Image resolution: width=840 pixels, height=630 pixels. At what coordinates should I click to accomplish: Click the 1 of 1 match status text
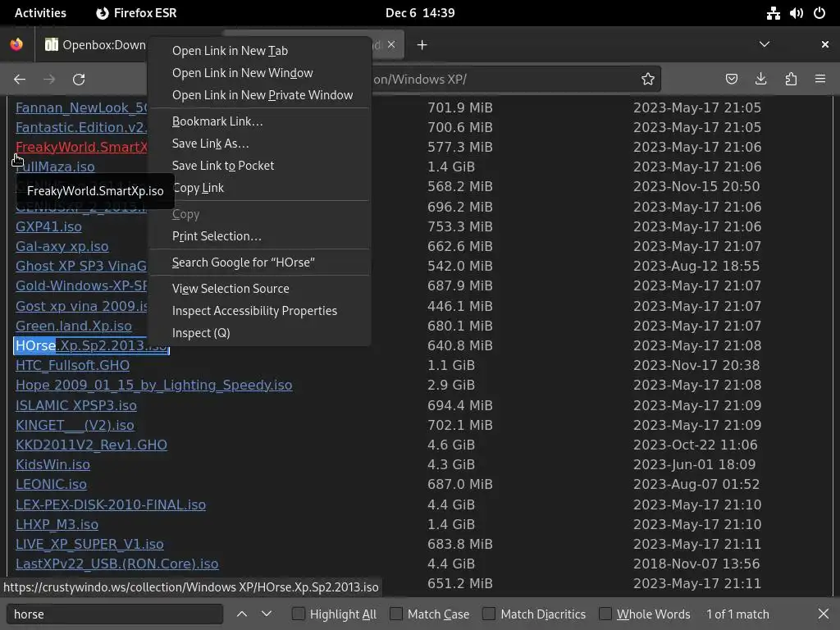tap(737, 614)
